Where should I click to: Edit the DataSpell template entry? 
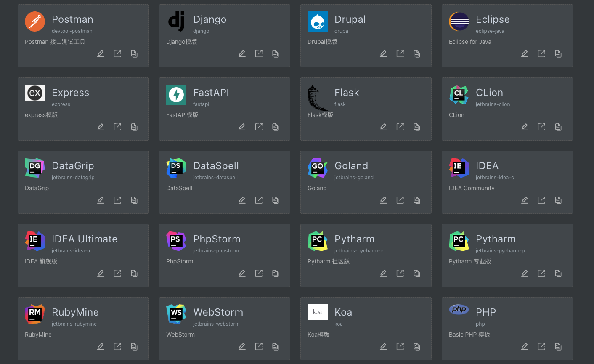(242, 200)
